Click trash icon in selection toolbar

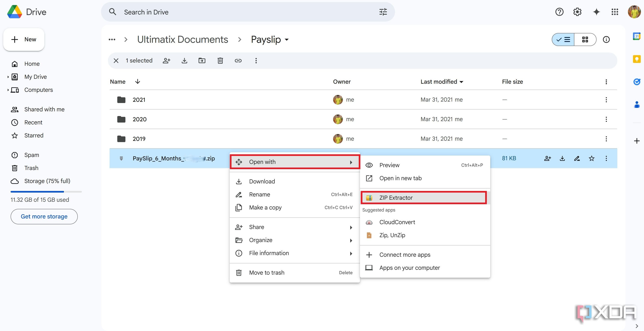click(x=220, y=60)
